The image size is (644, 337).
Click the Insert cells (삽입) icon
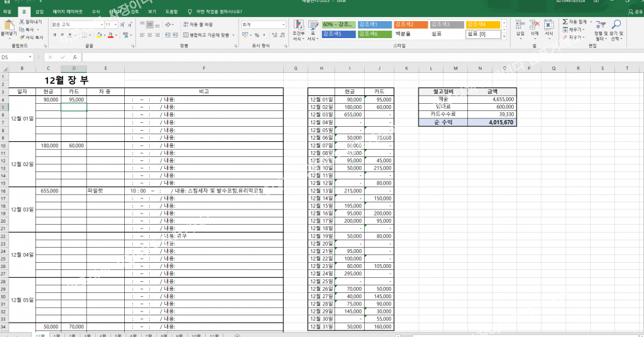[x=520, y=26]
